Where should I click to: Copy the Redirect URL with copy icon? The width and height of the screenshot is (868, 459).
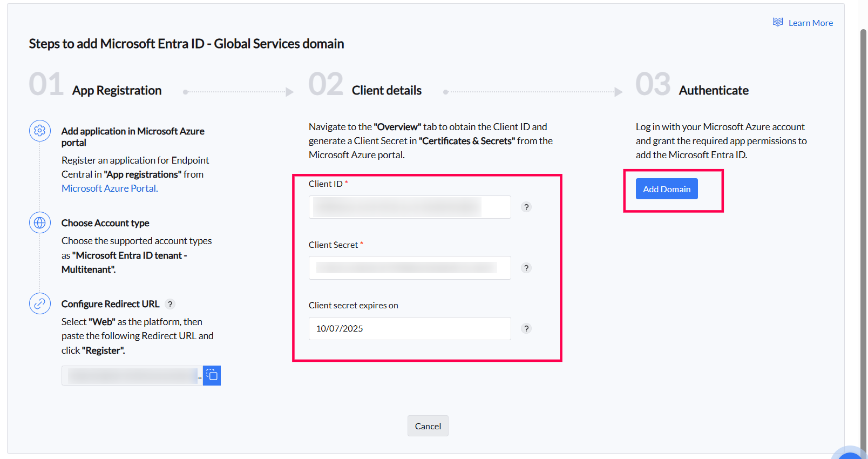(x=212, y=375)
